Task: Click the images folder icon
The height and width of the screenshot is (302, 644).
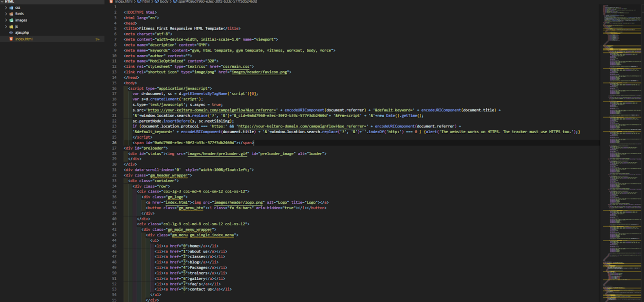Action: coord(11,20)
